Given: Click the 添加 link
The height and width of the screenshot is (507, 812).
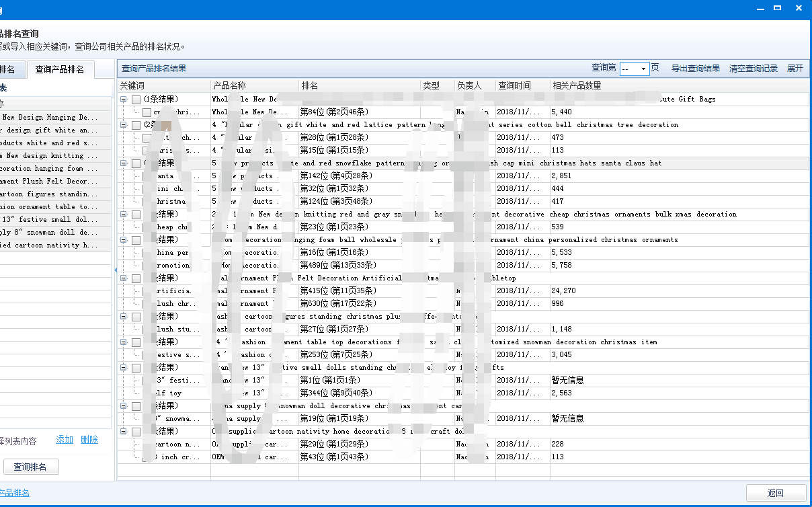Looking at the screenshot, I should tap(65, 440).
